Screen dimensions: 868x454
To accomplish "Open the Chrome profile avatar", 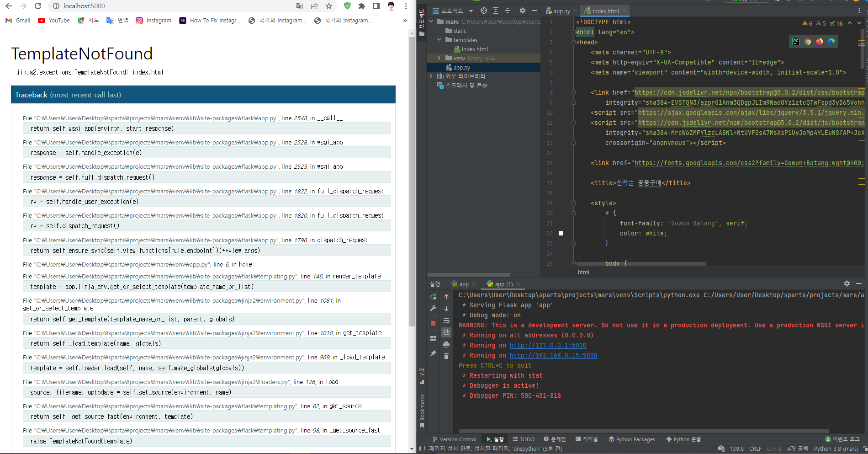I will 391,6.
